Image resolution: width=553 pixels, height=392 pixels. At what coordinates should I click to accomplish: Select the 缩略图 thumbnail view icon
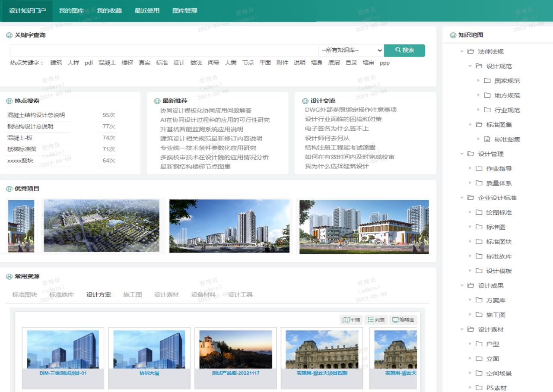pos(395,320)
